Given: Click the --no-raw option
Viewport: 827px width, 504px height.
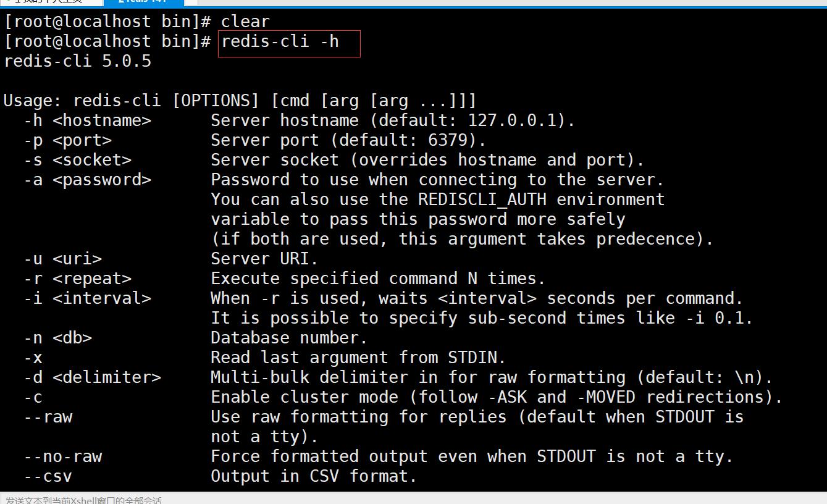Looking at the screenshot, I should click(x=63, y=456).
